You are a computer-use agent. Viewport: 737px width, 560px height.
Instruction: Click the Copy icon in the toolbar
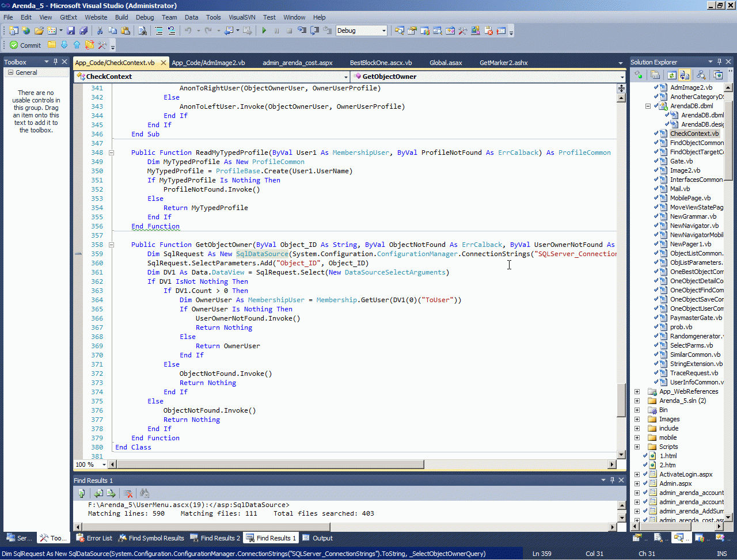(112, 31)
